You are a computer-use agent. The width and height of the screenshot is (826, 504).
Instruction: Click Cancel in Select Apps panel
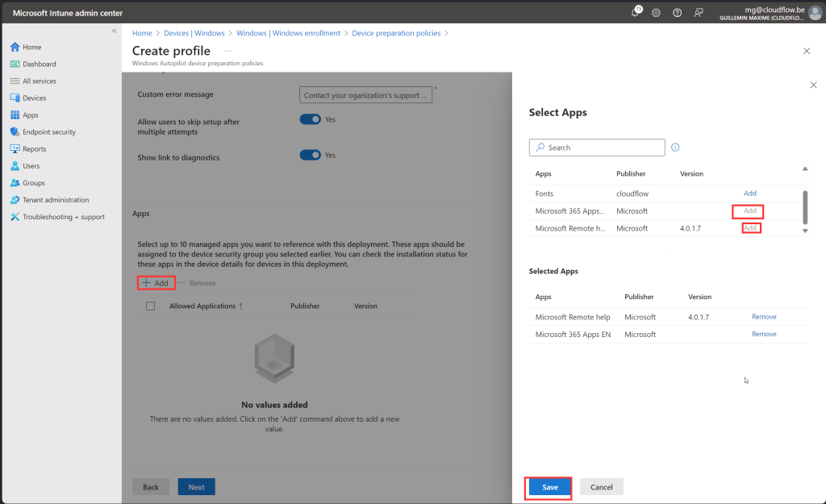click(x=602, y=487)
